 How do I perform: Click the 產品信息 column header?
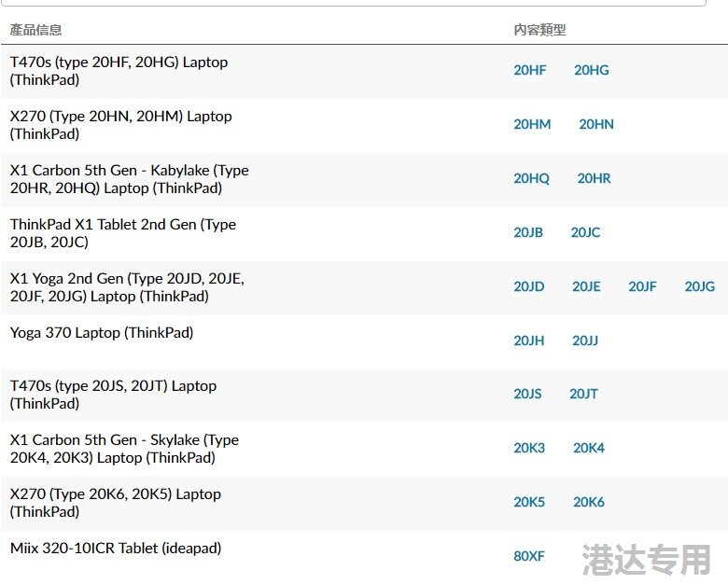(x=35, y=30)
